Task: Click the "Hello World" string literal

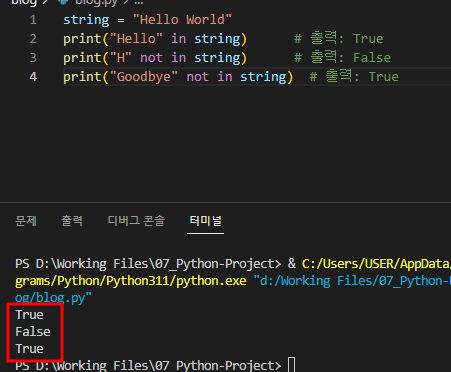Action: coord(182,20)
